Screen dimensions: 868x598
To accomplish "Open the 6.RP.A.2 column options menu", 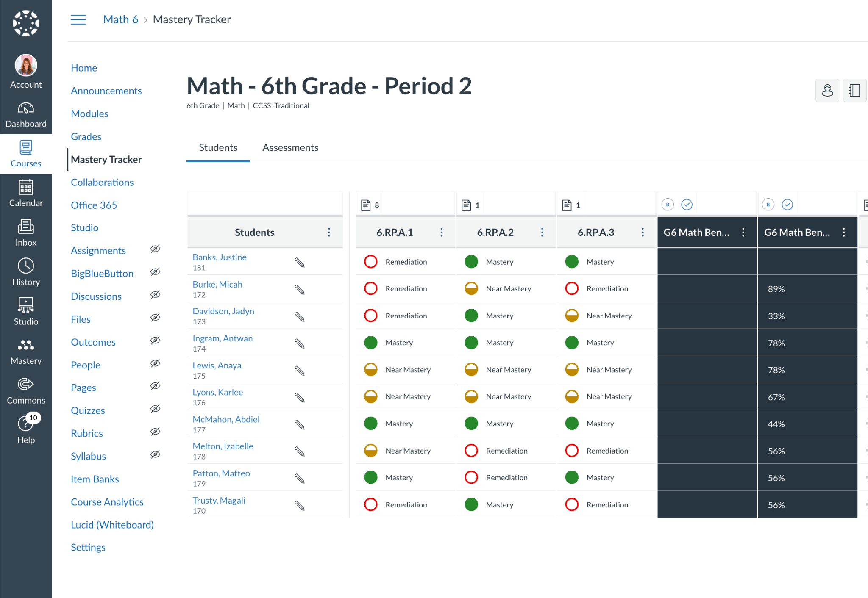I will coord(542,232).
